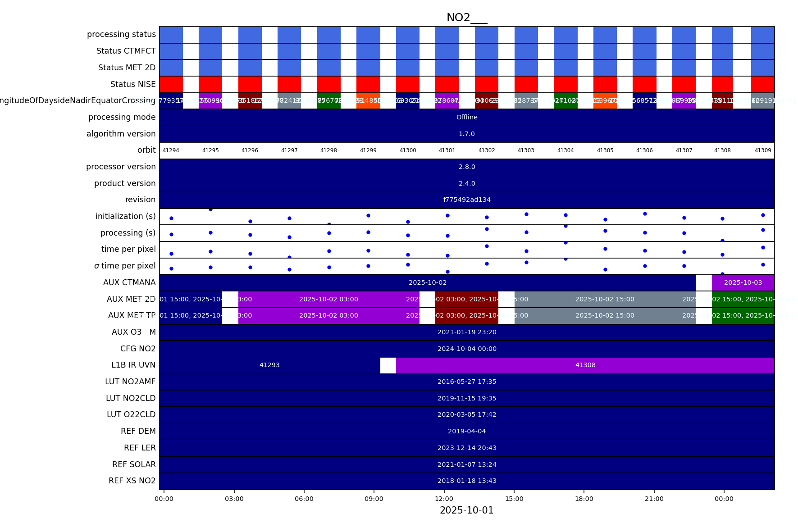This screenshot has width=798, height=532.
Task: Click the REF DEM 2019-04-04 value
Action: point(466,431)
